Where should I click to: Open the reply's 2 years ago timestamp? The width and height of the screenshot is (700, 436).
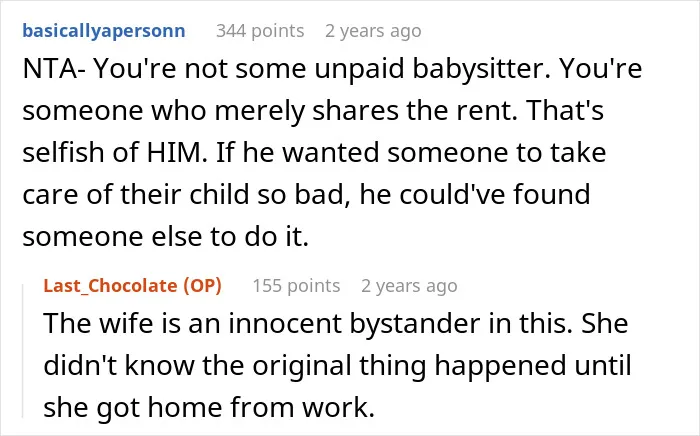(x=409, y=286)
